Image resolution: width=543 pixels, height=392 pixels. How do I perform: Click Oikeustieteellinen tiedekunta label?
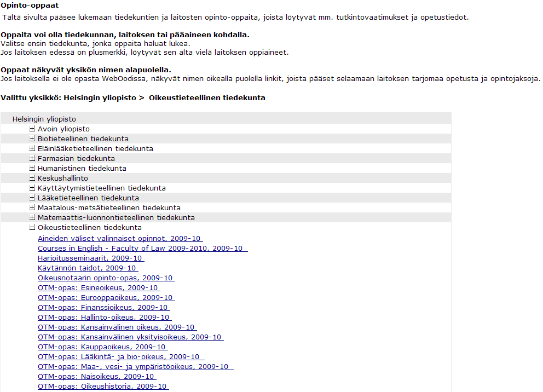pyautogui.click(x=90, y=228)
